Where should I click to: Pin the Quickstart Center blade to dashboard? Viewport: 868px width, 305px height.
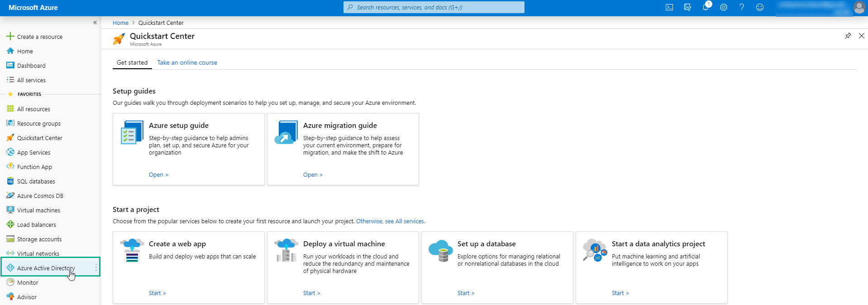[x=848, y=36]
